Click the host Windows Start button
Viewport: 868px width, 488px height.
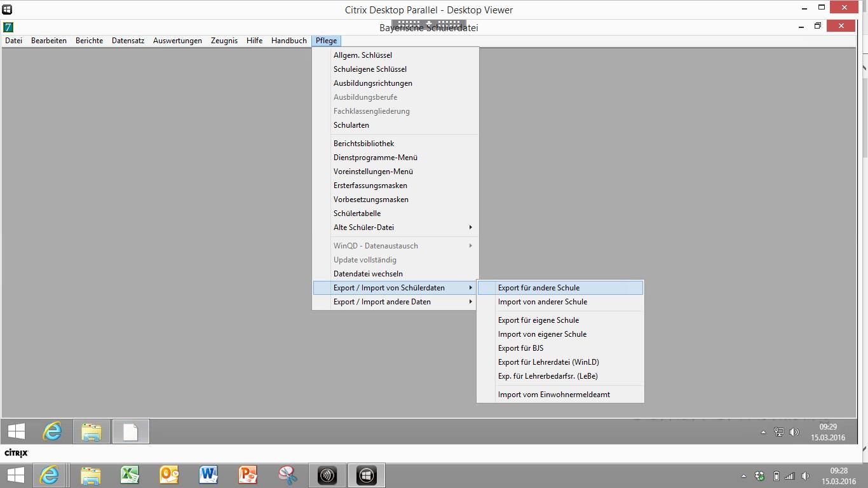15,475
